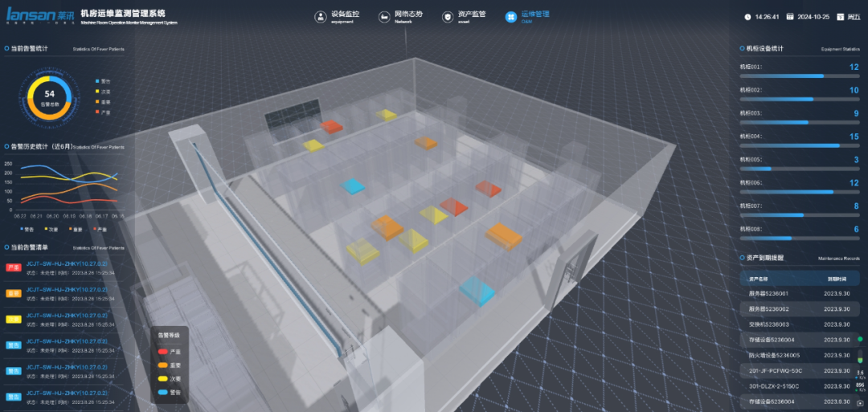
Task: Click the 机柜004 progress bar
Action: [x=800, y=145]
